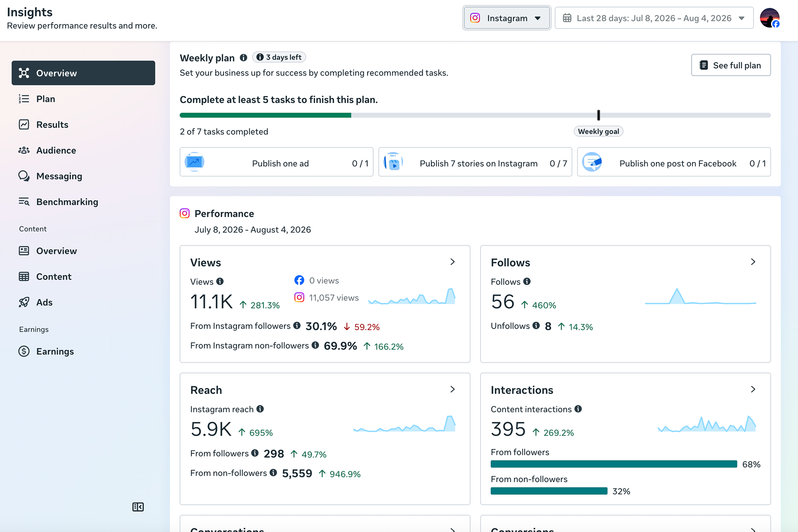This screenshot has width=798, height=532.
Task: Click info icon beside Reach From non-followers
Action: [273, 473]
